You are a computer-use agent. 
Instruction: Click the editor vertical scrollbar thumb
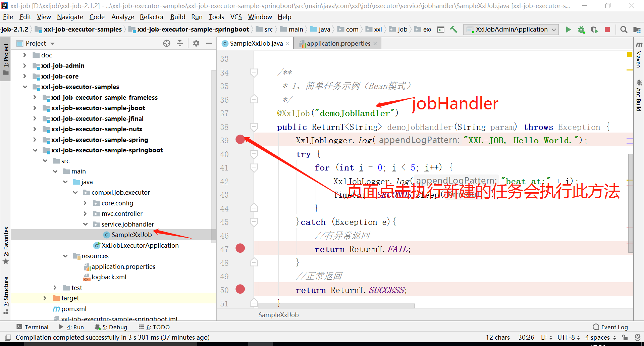[x=631, y=203]
